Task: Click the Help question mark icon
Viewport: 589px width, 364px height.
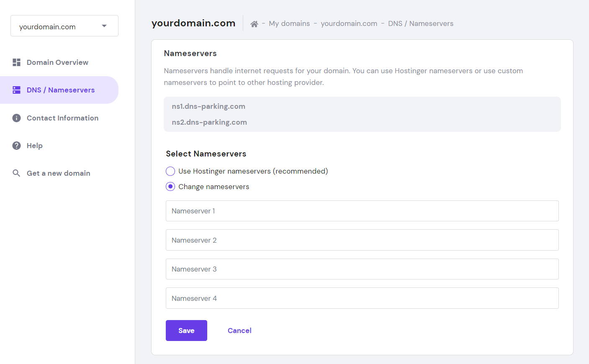Action: 16,145
